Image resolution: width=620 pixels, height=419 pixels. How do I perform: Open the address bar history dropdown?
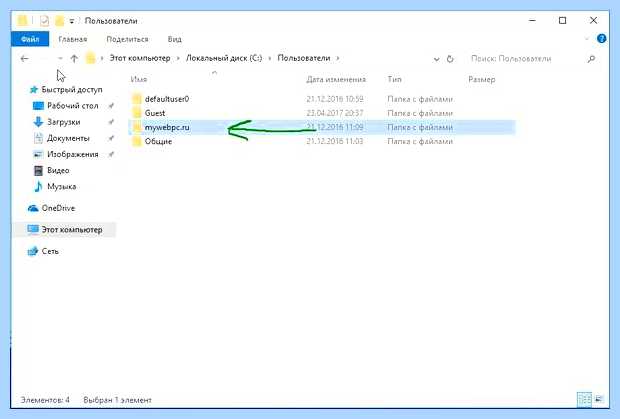coord(437,59)
